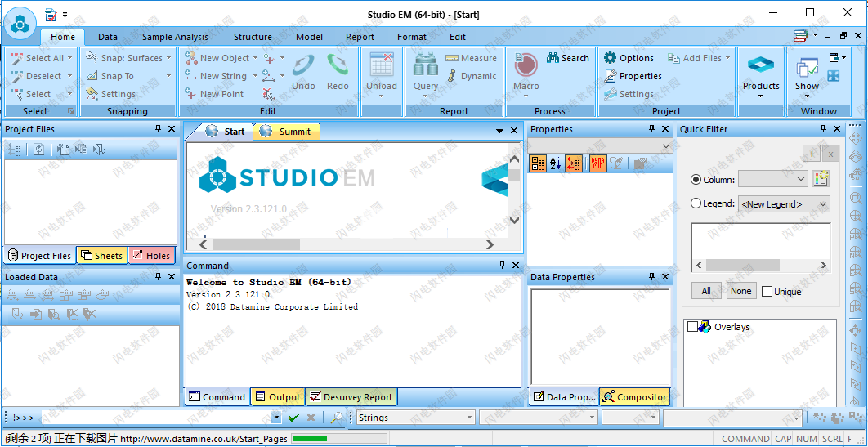Click the Properties item in Project group
This screenshot has width=868, height=447.
633,76
